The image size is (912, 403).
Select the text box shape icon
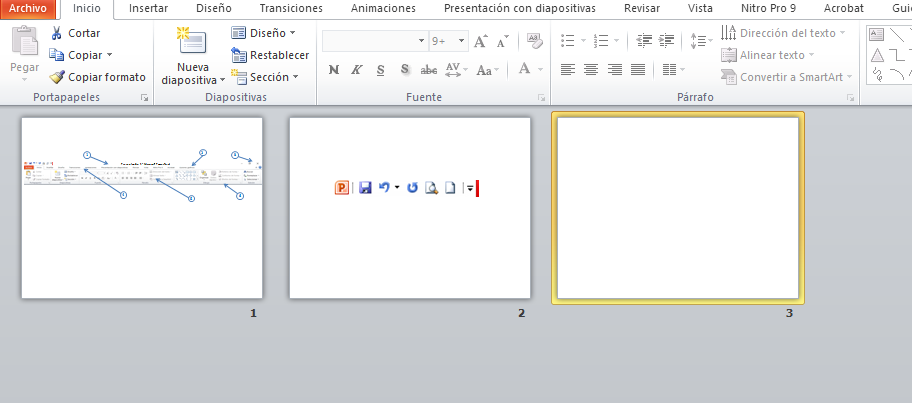point(877,34)
